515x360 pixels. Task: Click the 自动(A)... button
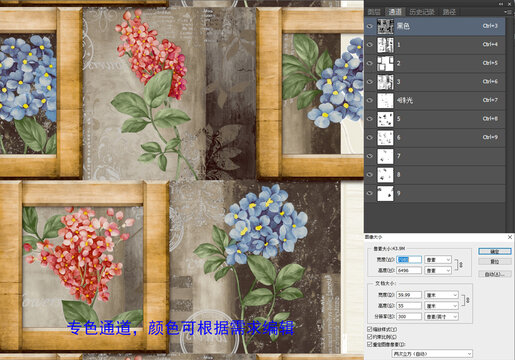coord(495,274)
